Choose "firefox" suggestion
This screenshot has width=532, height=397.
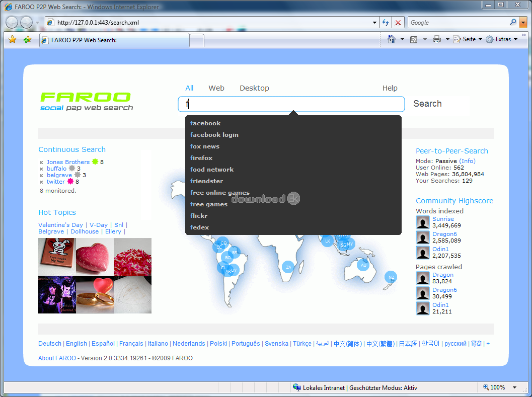[293, 158]
